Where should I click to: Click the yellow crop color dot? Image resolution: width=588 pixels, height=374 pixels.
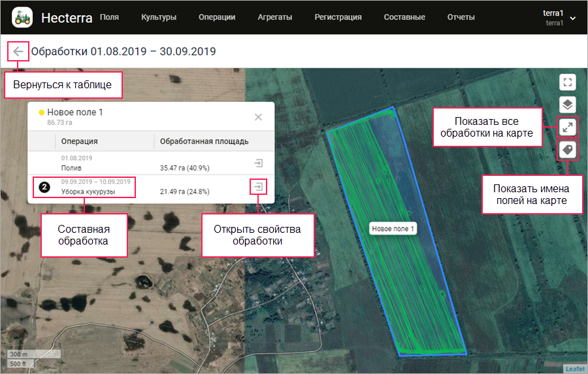click(42, 112)
